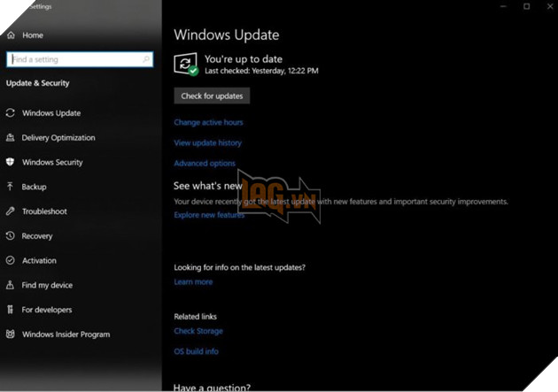
Task: Open Change active hours link
Action: 208,122
